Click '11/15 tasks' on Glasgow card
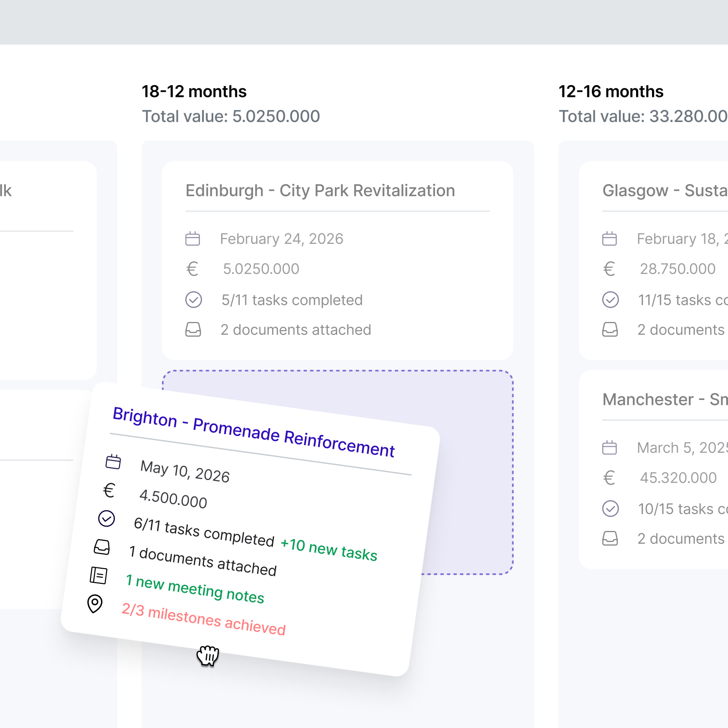This screenshot has height=728, width=728. [x=683, y=300]
